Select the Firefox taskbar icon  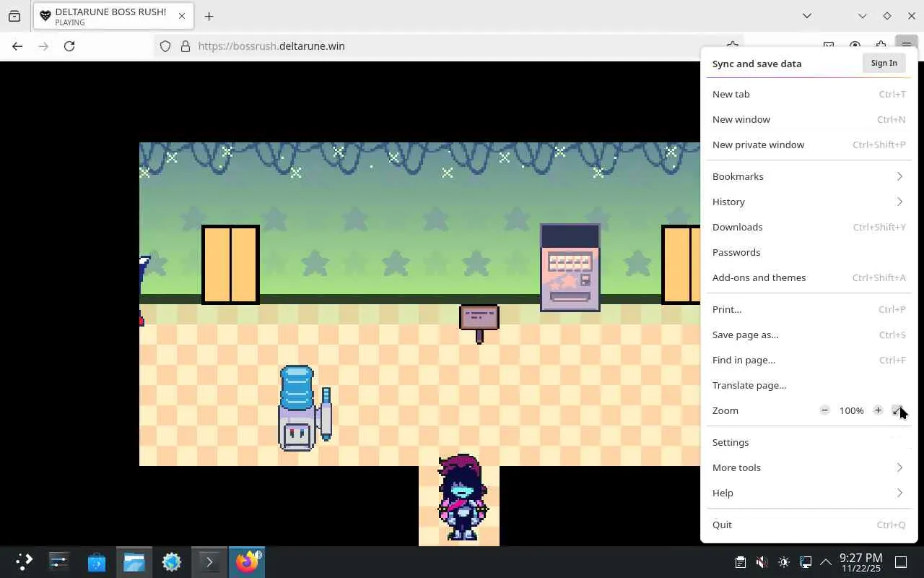tap(247, 562)
